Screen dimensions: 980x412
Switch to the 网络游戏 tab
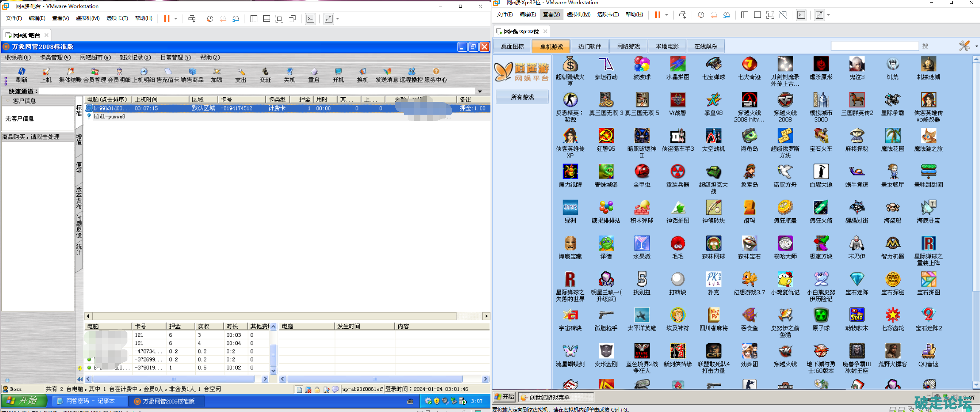point(628,46)
